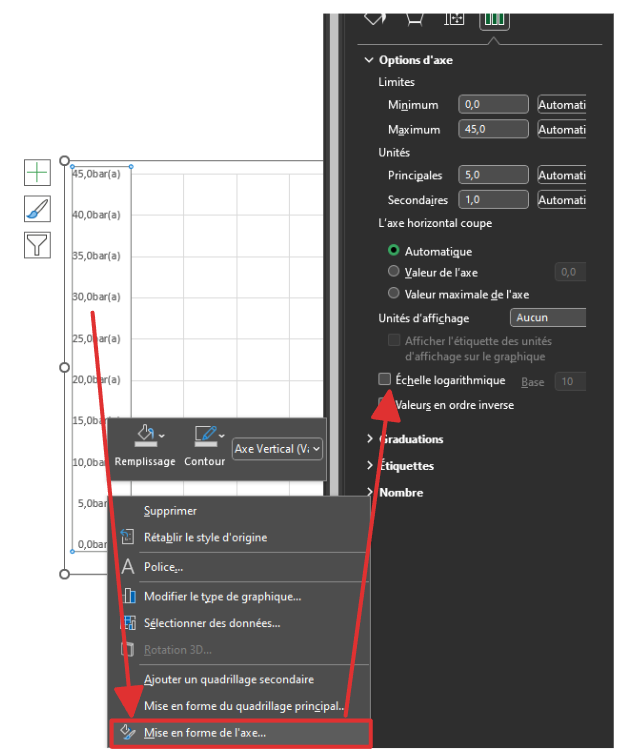Reset Maximum with its Automatique button
628x755 pixels.
(562, 129)
